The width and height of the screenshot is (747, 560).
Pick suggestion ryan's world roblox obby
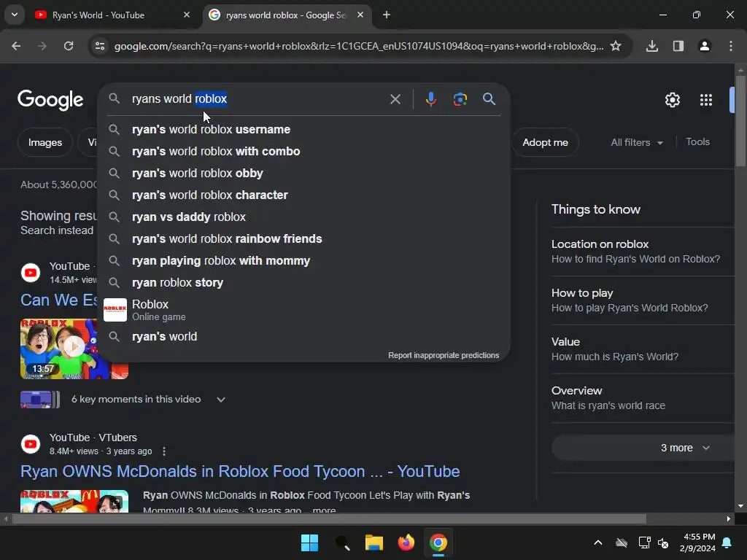[x=304, y=174]
